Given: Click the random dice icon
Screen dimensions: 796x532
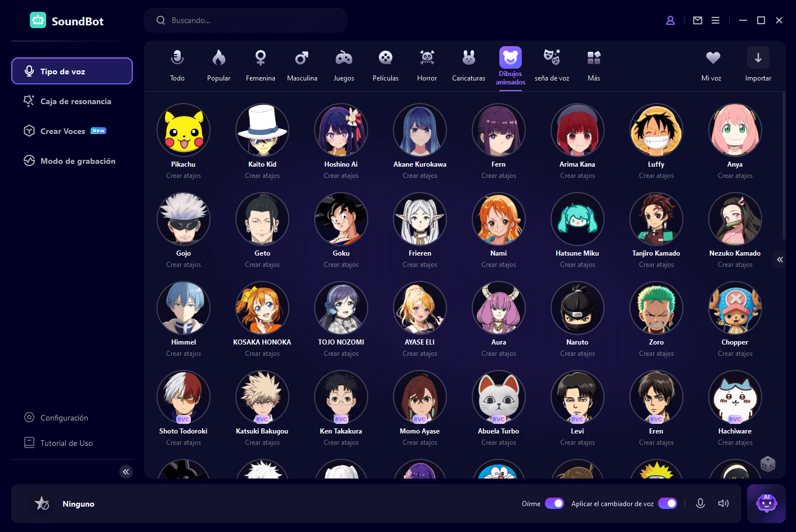Looking at the screenshot, I should coord(768,464).
